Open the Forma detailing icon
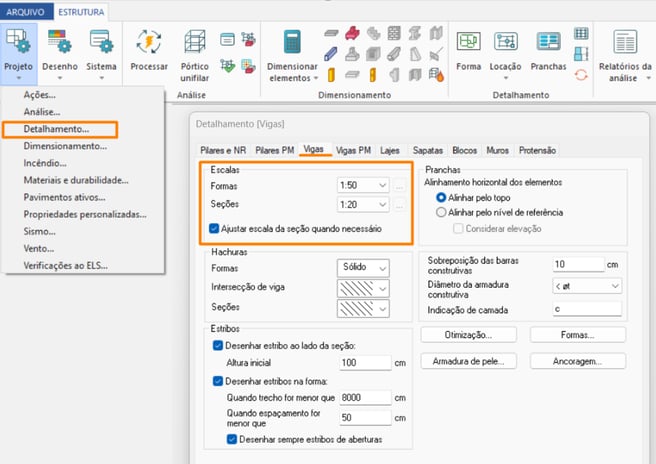This screenshot has width=656, height=464. pos(468,42)
